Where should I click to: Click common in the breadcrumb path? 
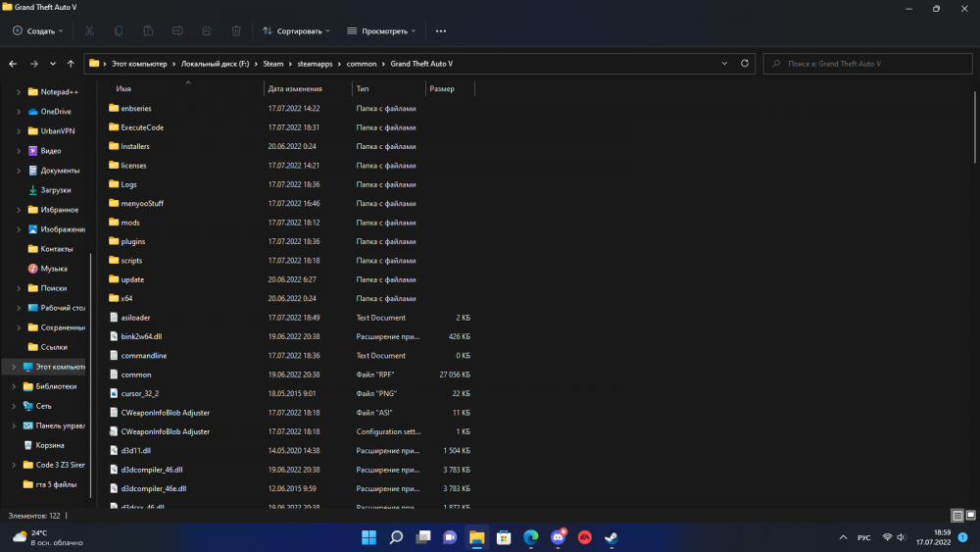click(x=362, y=64)
